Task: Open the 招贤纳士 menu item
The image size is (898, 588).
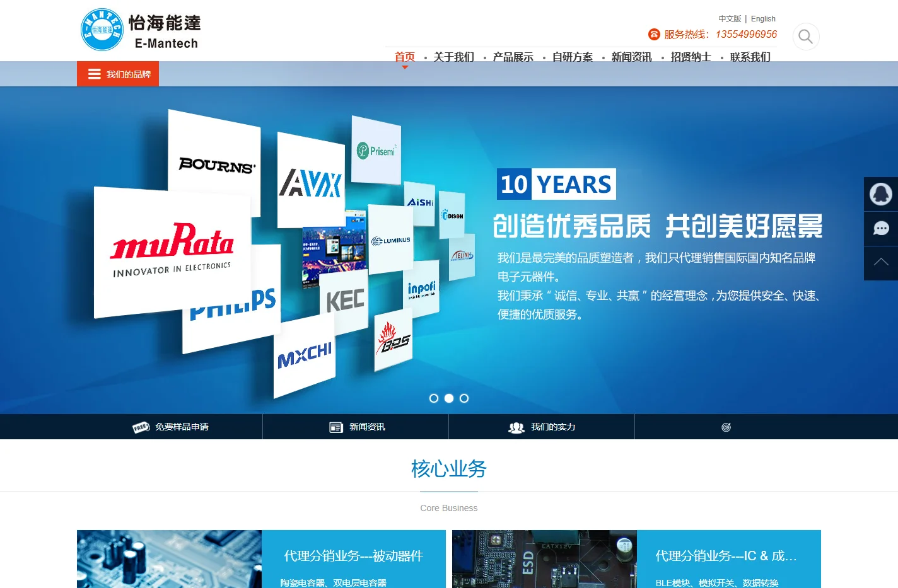Action: coord(691,57)
